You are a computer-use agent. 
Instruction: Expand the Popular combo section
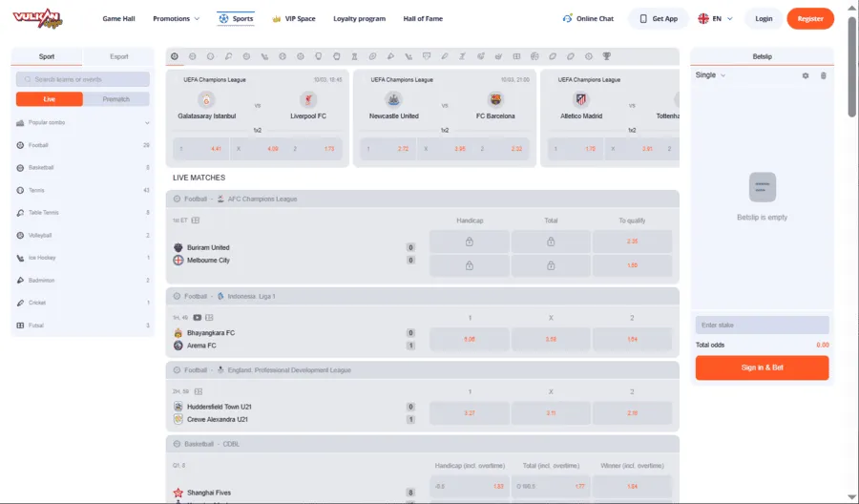tap(83, 123)
